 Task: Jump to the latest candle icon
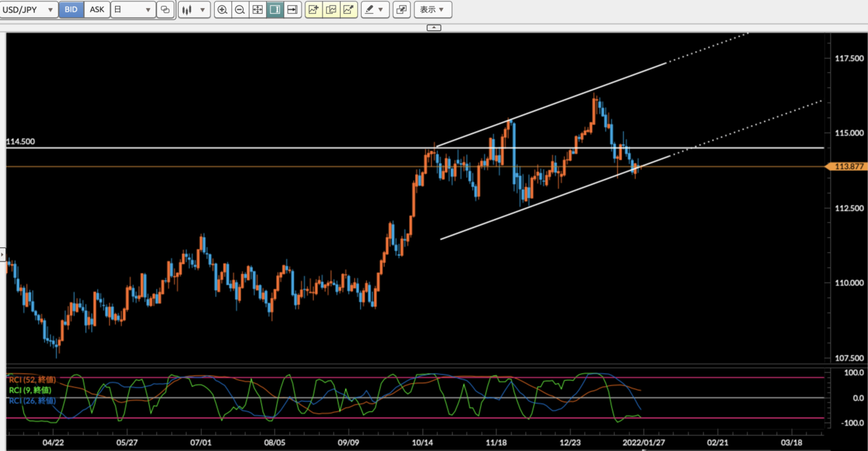(x=292, y=10)
